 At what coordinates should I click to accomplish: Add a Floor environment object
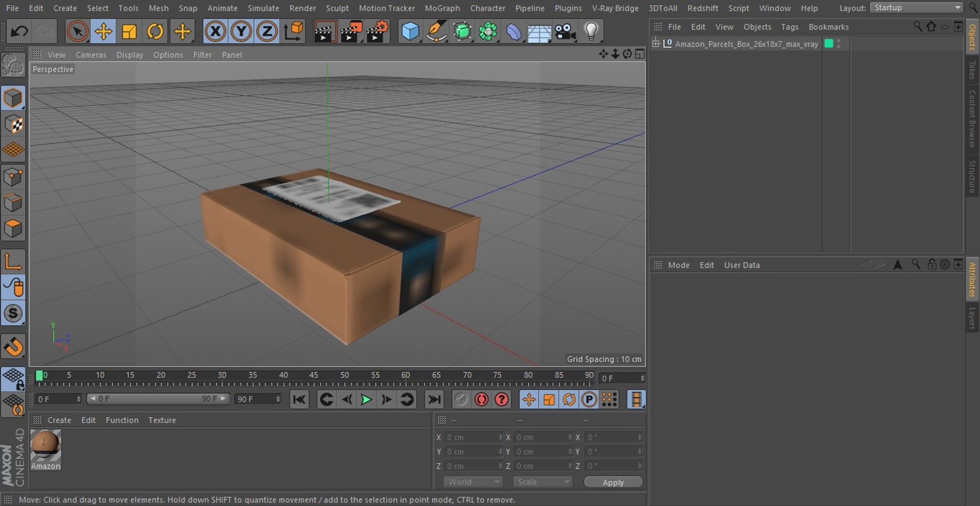pos(539,32)
